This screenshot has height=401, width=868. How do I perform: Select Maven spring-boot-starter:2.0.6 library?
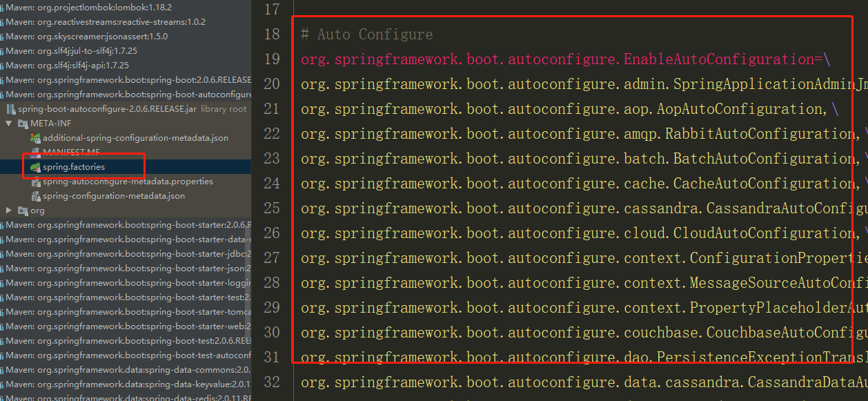(128, 225)
